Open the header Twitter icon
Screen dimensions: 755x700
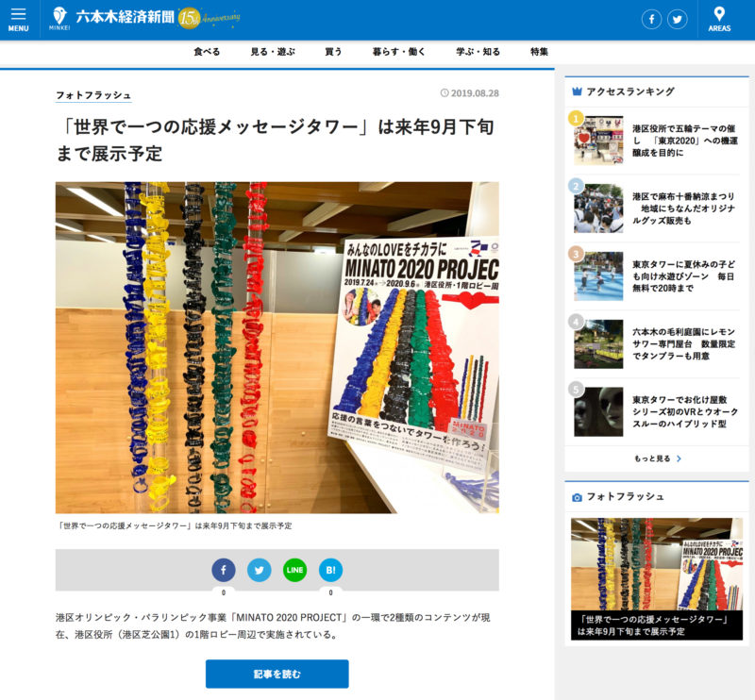(678, 19)
